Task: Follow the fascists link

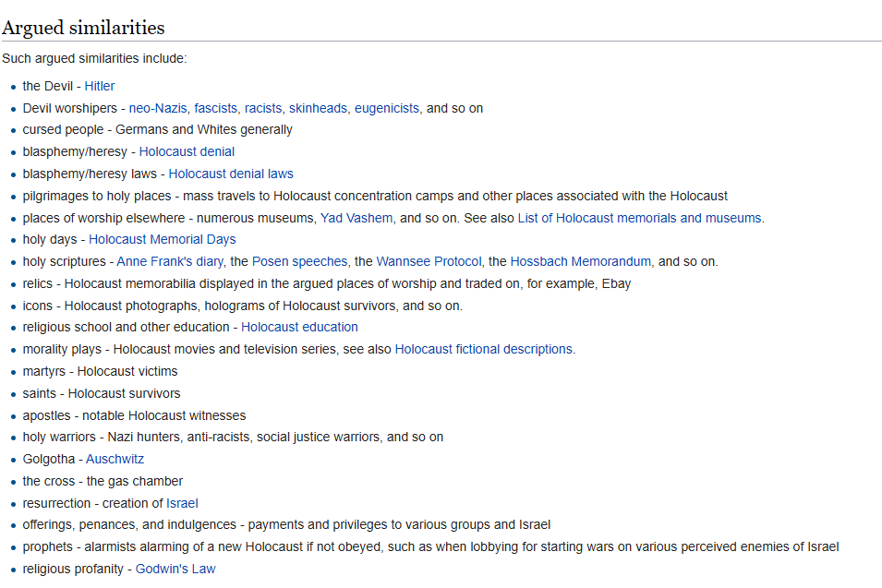Action: coord(215,108)
